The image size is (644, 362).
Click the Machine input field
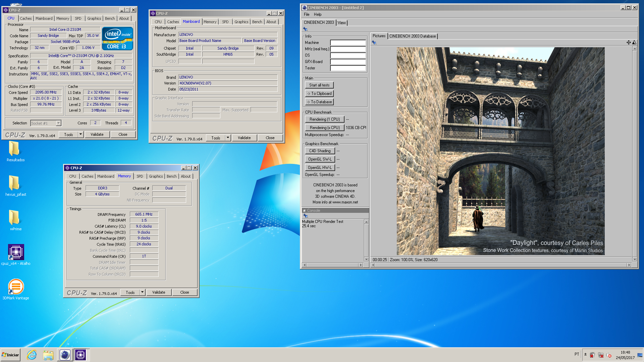point(348,43)
